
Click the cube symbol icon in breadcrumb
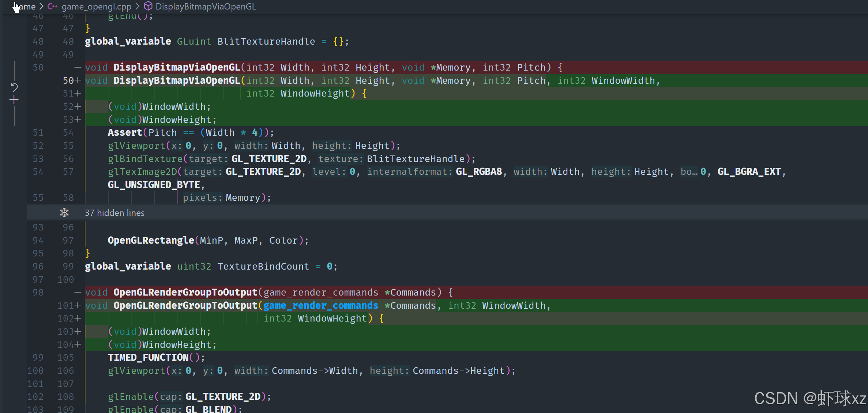148,6
